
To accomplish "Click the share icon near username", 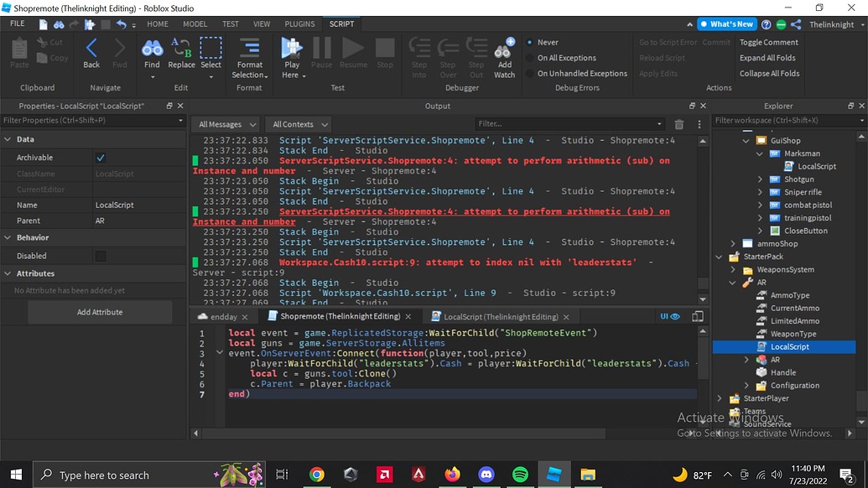I will click(796, 24).
